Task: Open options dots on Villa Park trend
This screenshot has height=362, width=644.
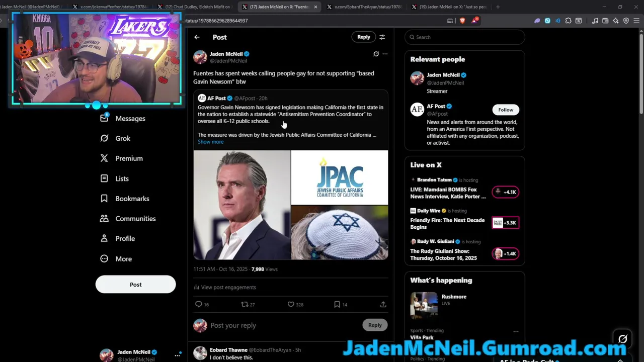Action: tap(516, 331)
